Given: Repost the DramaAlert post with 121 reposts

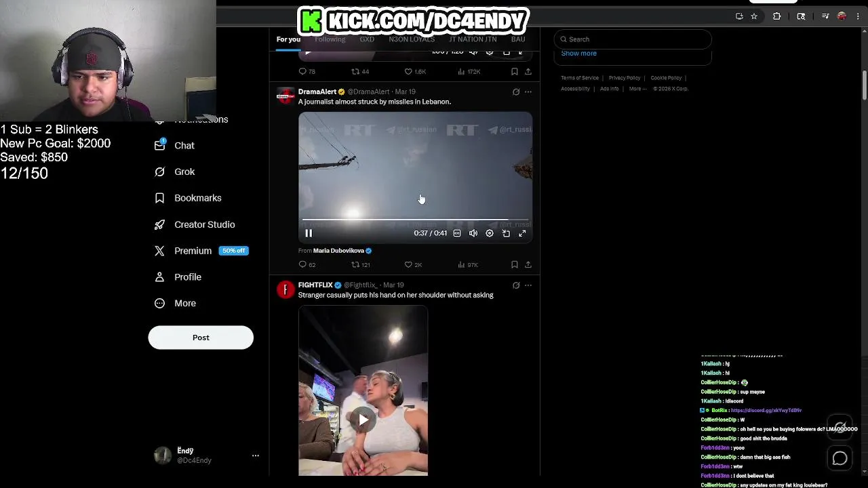Looking at the screenshot, I should [360, 264].
